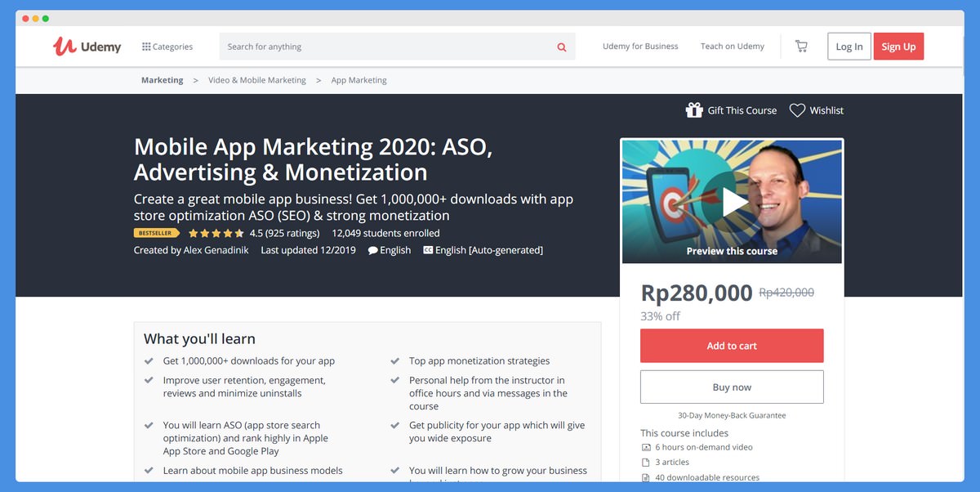Image resolution: width=980 pixels, height=492 pixels.
Task: Click the on-demand video icon
Action: [x=646, y=448]
